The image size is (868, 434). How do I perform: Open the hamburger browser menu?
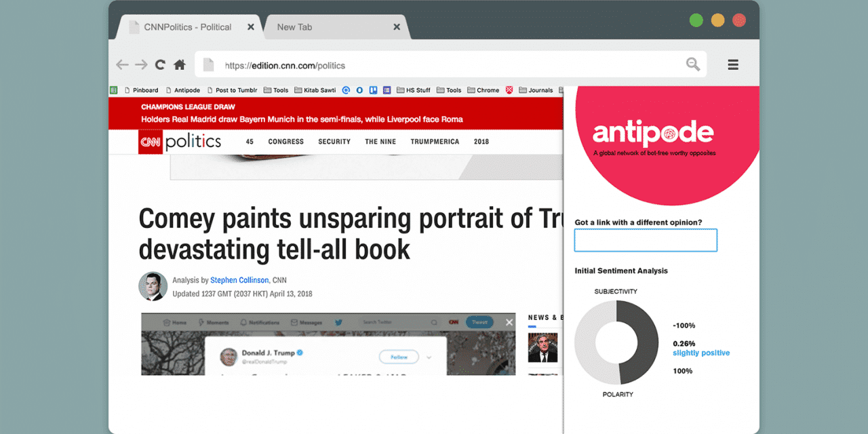(x=733, y=65)
